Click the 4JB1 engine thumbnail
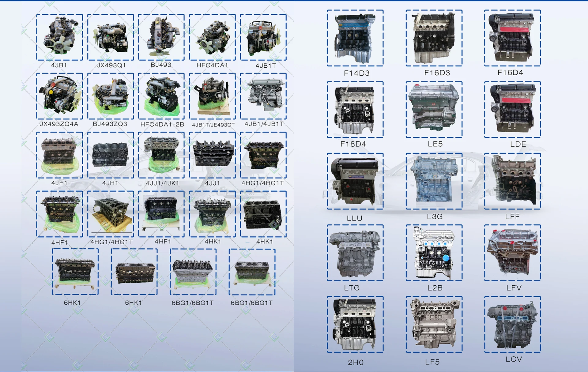This screenshot has width=588, height=372. click(x=59, y=37)
